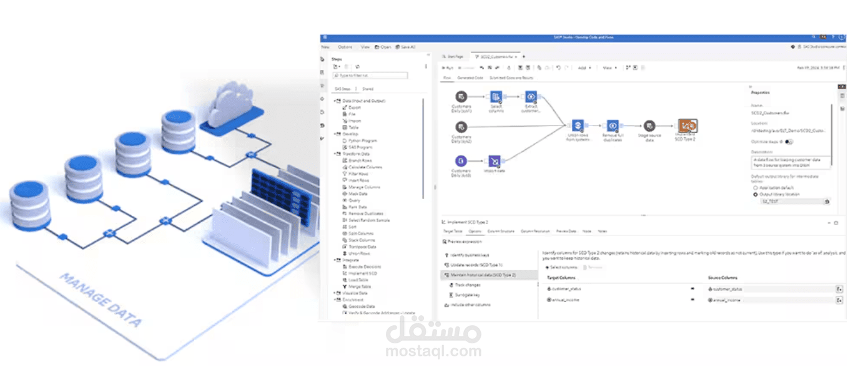The image size is (868, 367).
Task: Open the Column Resolution tab
Action: [535, 231]
